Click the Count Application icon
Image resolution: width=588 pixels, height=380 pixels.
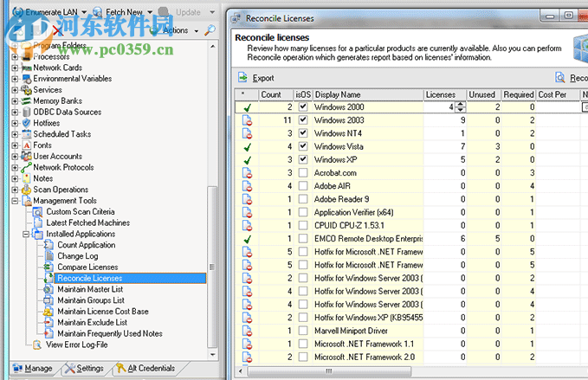pos(49,245)
